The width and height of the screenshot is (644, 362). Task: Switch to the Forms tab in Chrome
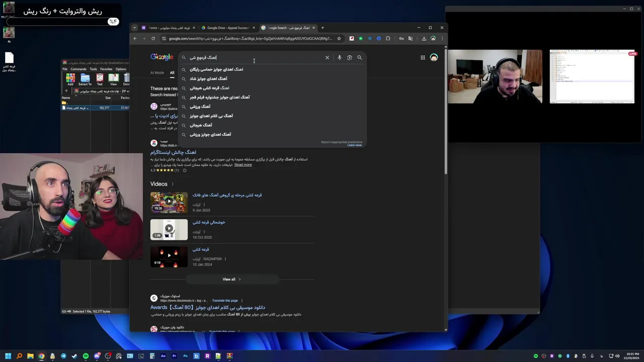point(169,28)
